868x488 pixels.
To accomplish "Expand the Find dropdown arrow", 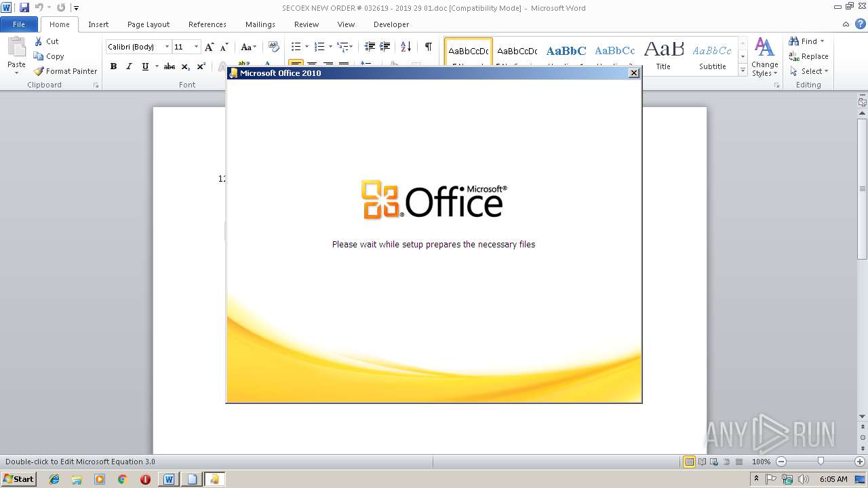I will point(822,41).
